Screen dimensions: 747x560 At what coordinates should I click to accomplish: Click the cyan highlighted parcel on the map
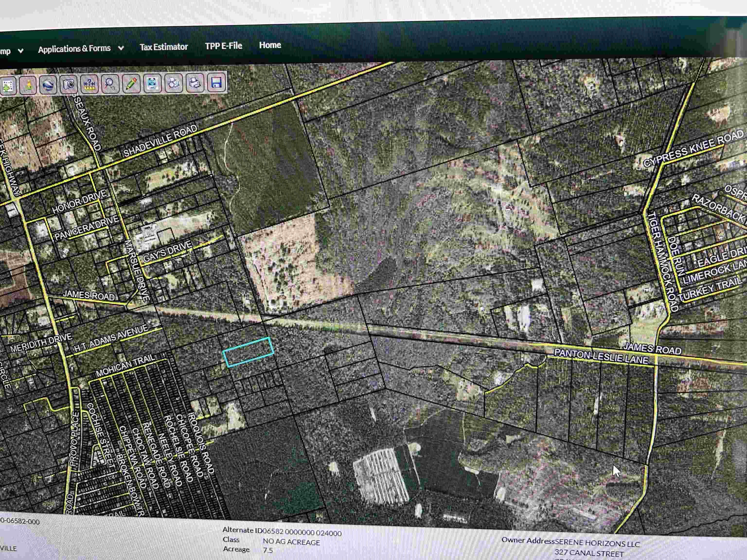(248, 352)
